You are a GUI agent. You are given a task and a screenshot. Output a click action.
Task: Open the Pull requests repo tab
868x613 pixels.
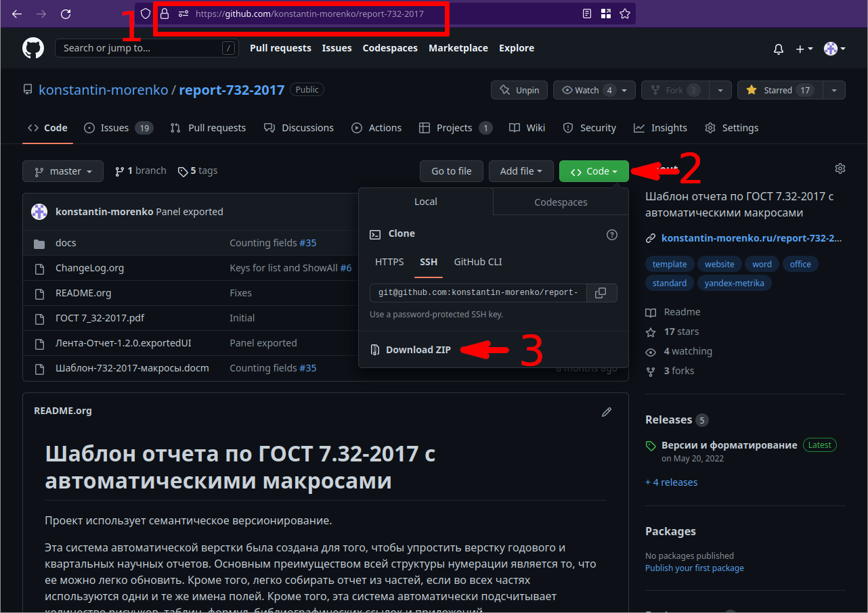208,128
